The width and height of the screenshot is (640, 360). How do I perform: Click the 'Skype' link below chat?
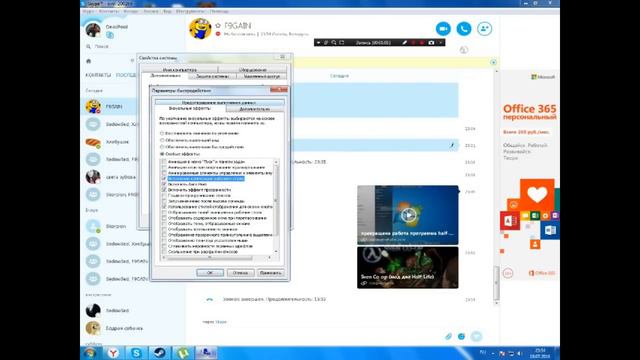point(221,322)
